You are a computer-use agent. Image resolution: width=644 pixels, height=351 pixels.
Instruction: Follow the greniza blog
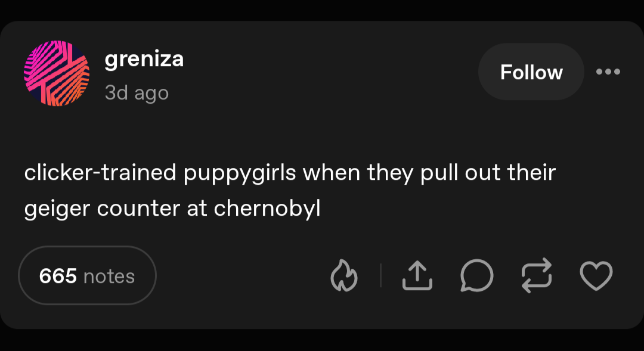[x=531, y=72]
